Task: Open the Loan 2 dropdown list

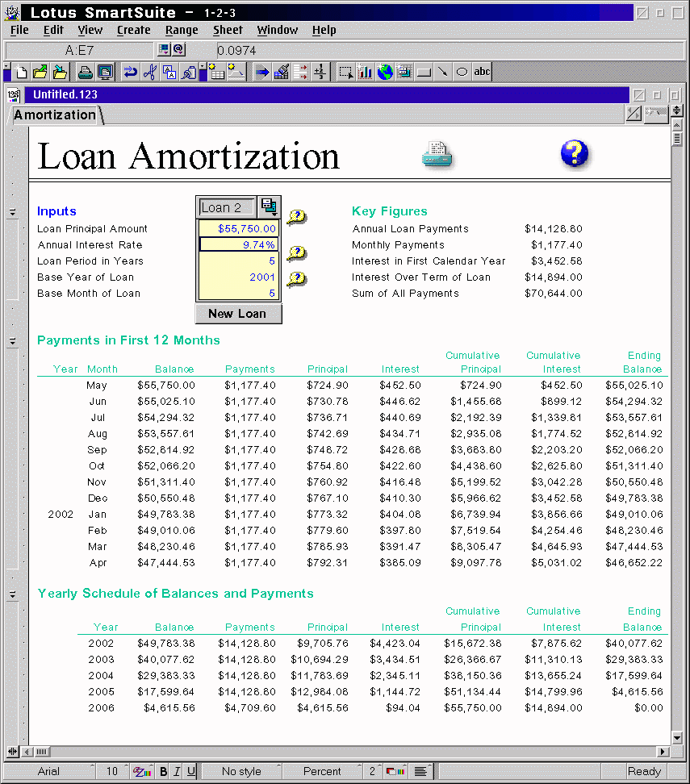Action: tap(270, 207)
